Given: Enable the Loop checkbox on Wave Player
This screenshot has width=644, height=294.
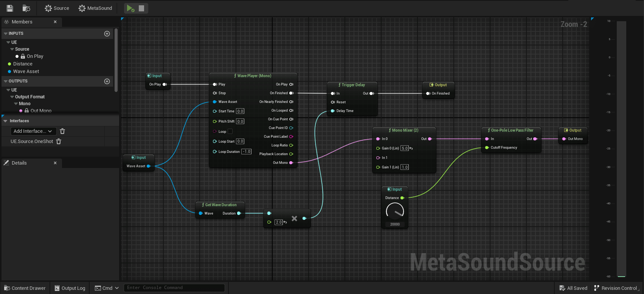Looking at the screenshot, I should coord(230,131).
